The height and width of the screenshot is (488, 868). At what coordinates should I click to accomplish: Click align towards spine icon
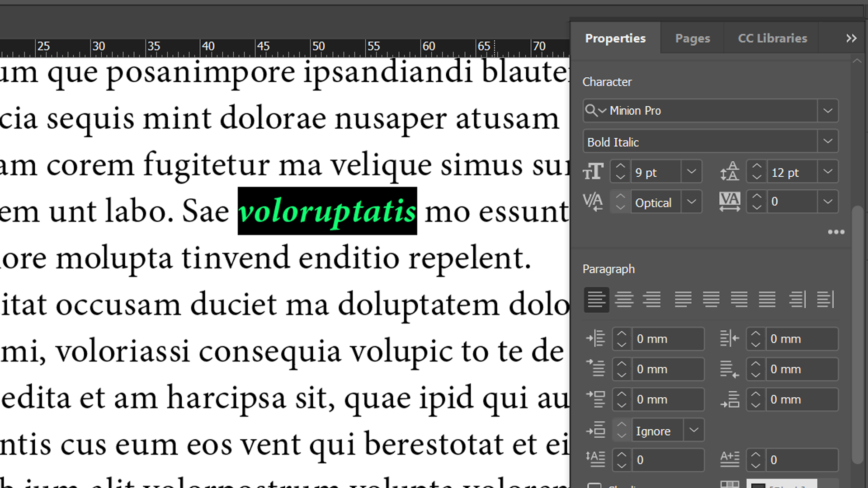click(x=797, y=300)
